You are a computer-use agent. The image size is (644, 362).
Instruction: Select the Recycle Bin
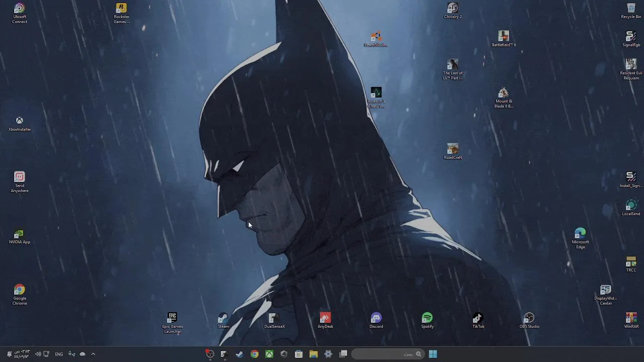[631, 11]
